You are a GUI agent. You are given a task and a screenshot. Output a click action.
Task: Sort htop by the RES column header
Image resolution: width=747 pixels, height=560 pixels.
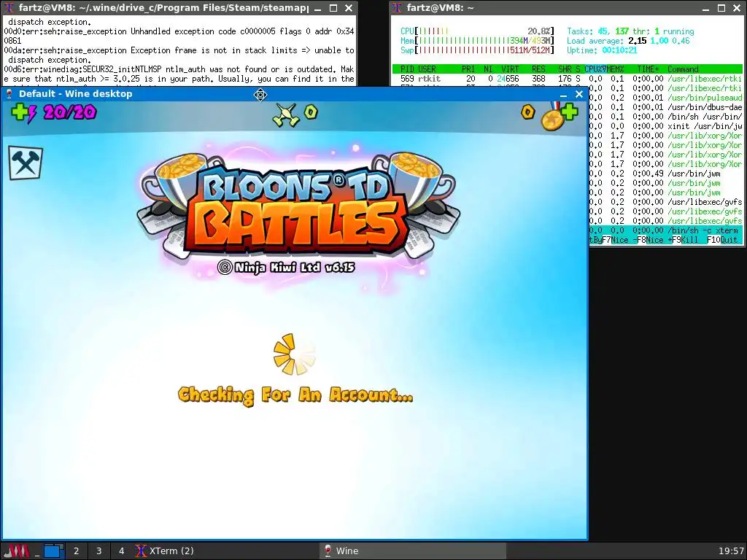coord(538,69)
